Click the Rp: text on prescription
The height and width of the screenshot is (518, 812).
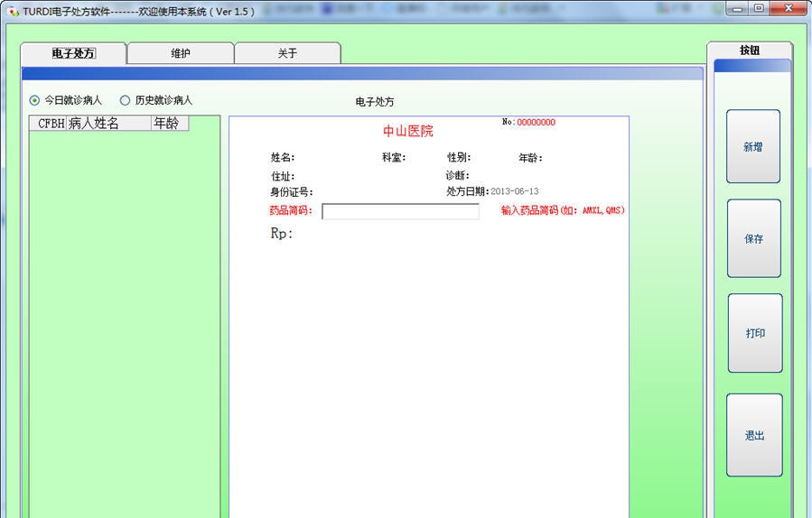pos(282,234)
